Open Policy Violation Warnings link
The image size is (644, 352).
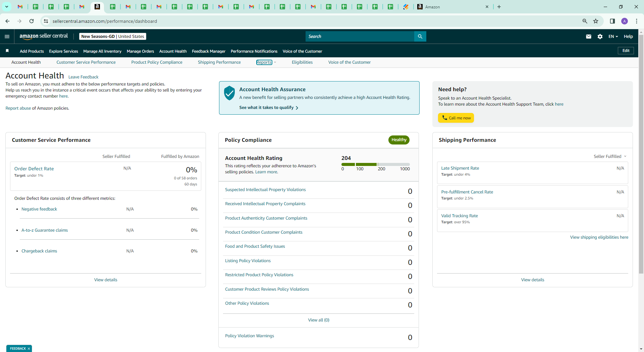[250, 336]
